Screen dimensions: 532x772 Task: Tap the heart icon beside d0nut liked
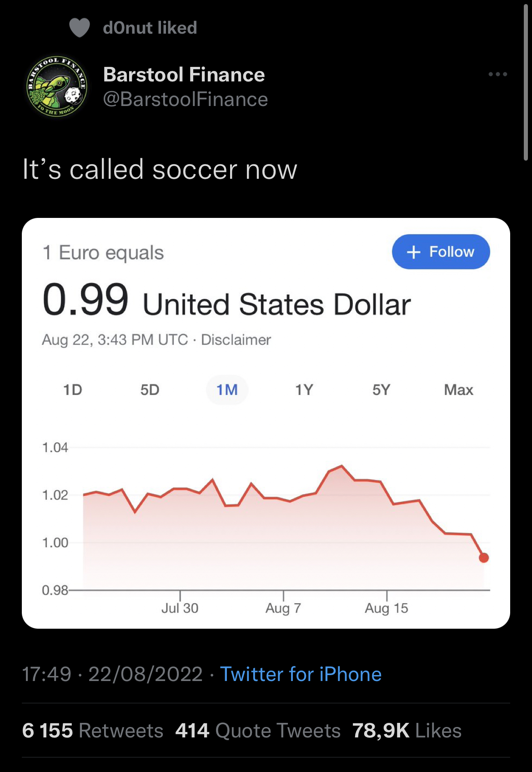tap(80, 28)
